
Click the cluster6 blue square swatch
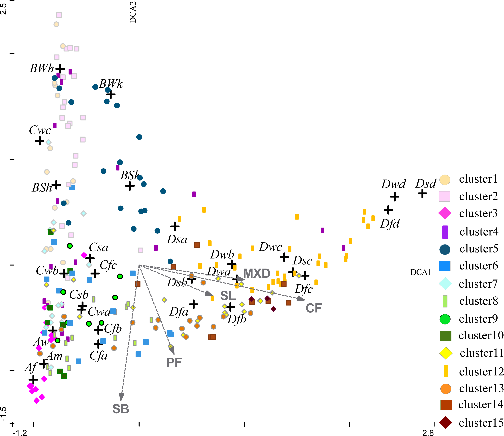(445, 266)
